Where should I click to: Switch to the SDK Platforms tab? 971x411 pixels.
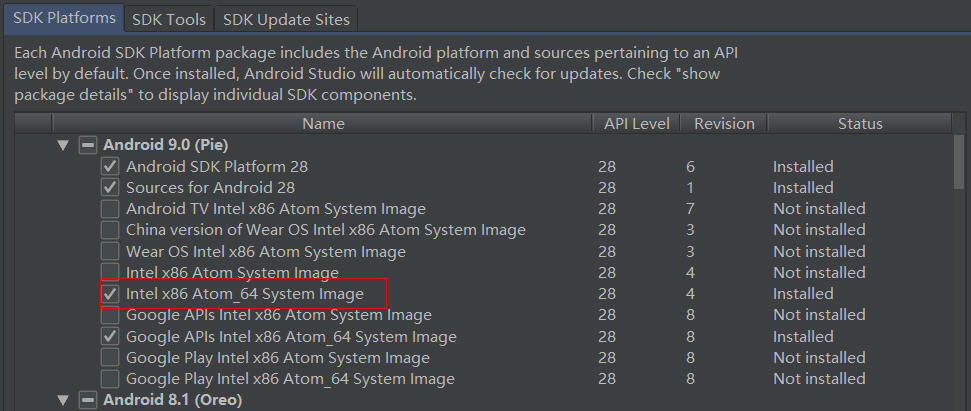[64, 18]
